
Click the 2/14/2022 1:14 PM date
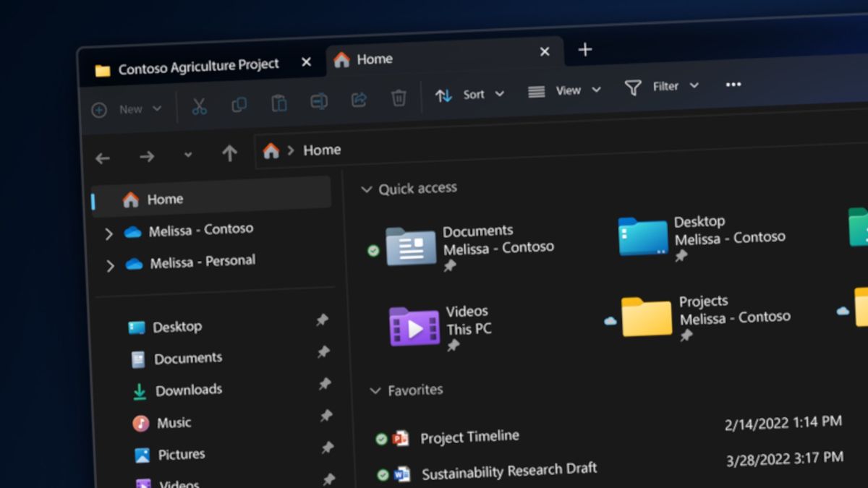pyautogui.click(x=783, y=423)
